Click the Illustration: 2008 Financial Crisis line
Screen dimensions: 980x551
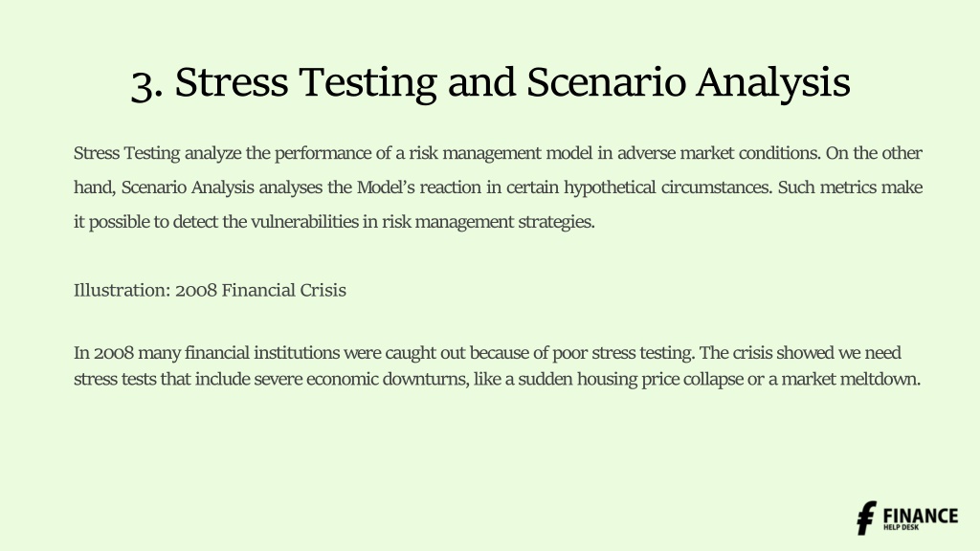click(x=210, y=290)
